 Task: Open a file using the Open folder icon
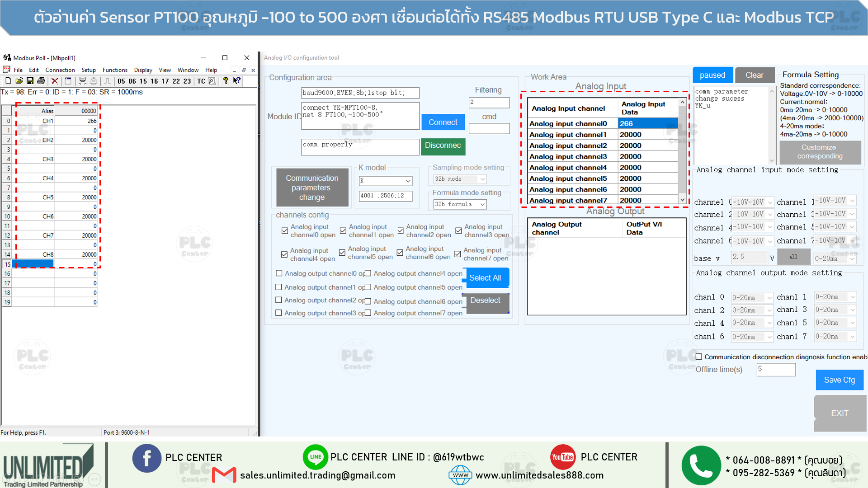coord(19,81)
